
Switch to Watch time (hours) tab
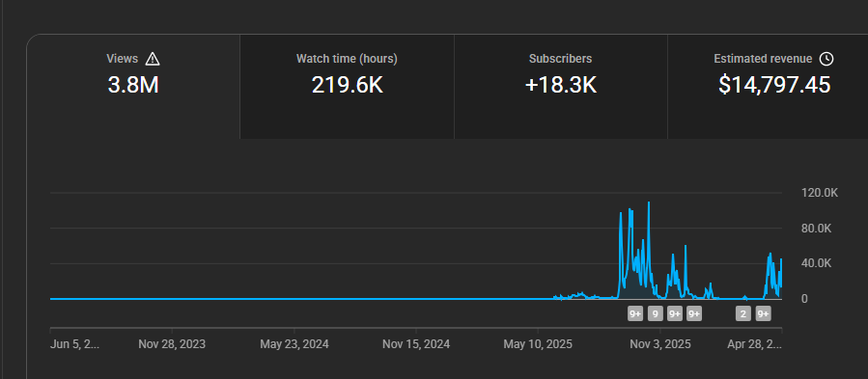point(347,87)
